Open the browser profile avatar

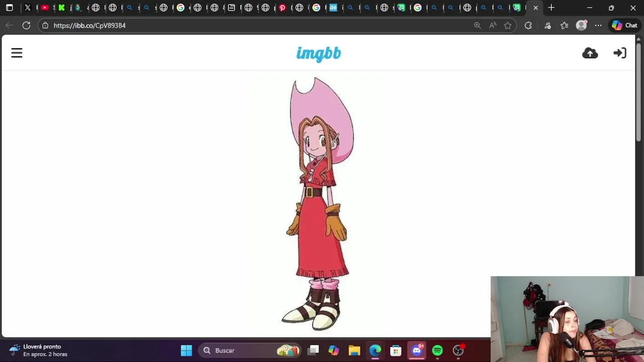point(582,25)
